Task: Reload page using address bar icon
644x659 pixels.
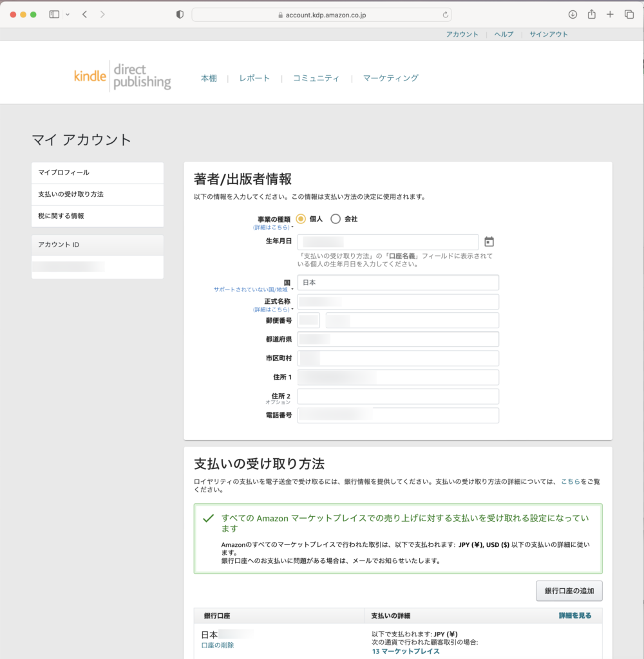Action: 445,14
